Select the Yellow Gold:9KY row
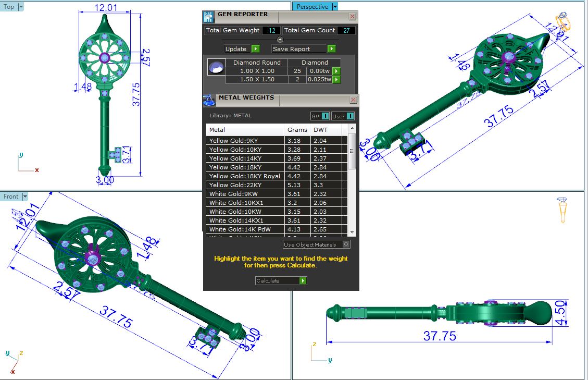Screen dimensions: 588x380 coord(277,140)
